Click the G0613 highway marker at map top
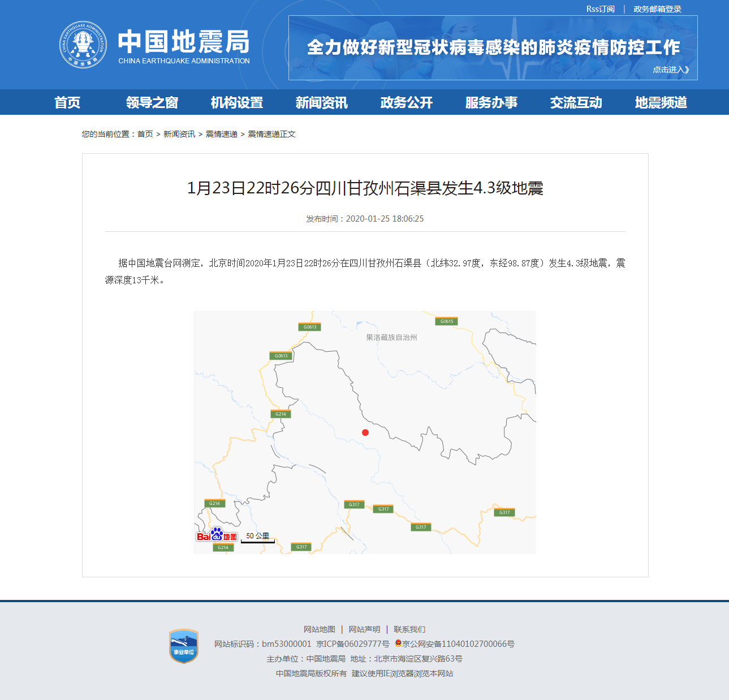This screenshot has width=729, height=700. [310, 327]
